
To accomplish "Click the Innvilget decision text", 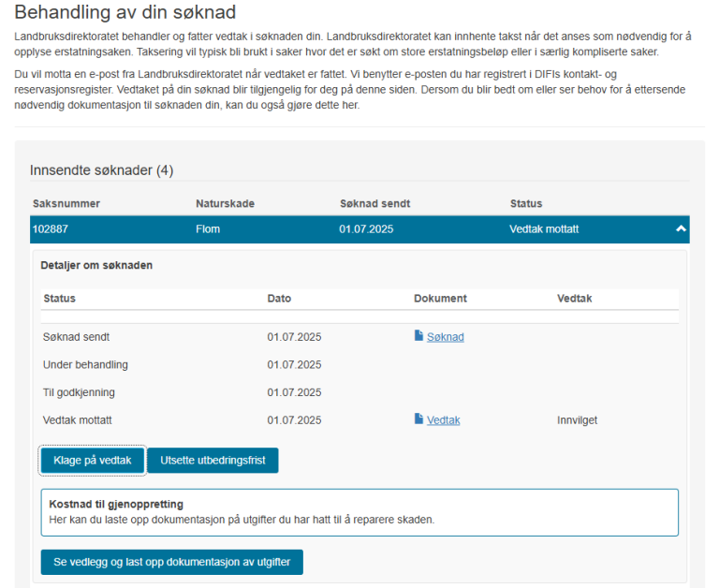I will click(x=577, y=420).
